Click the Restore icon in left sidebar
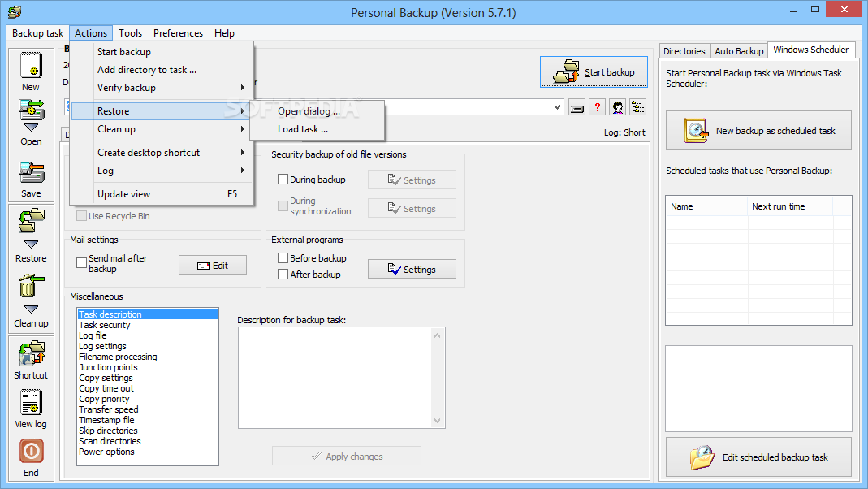This screenshot has height=489, width=868. pos(31,220)
